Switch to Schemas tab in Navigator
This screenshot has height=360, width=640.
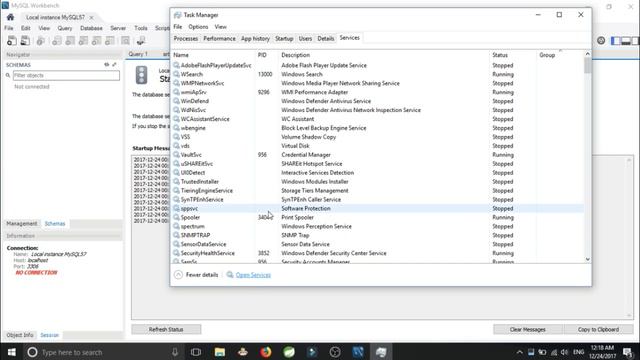[55, 223]
